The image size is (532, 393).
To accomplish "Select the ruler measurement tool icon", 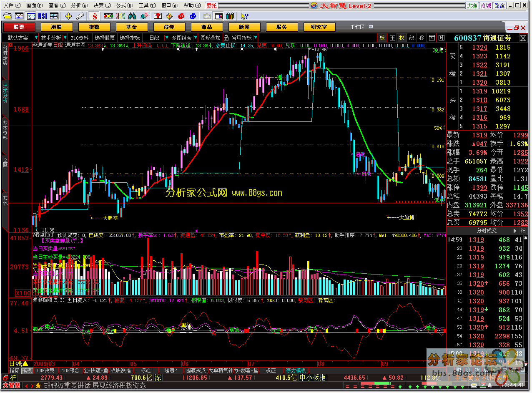I will click(80, 16).
